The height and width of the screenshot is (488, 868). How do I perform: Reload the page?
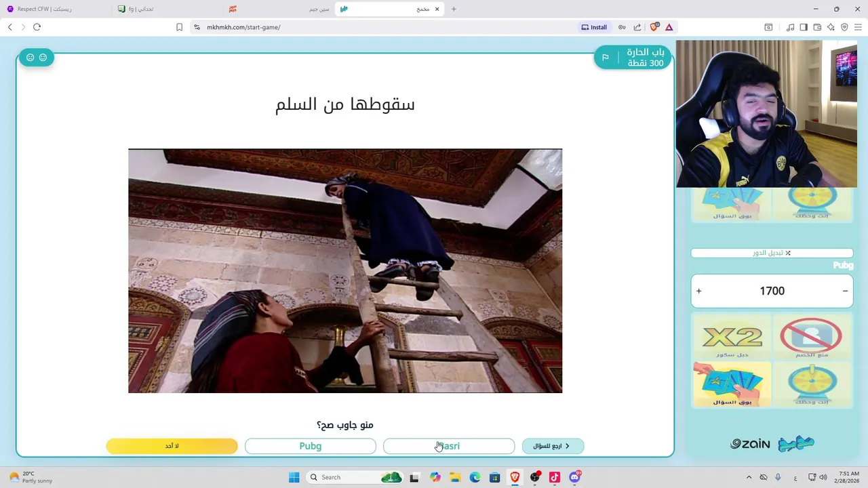pyautogui.click(x=37, y=27)
